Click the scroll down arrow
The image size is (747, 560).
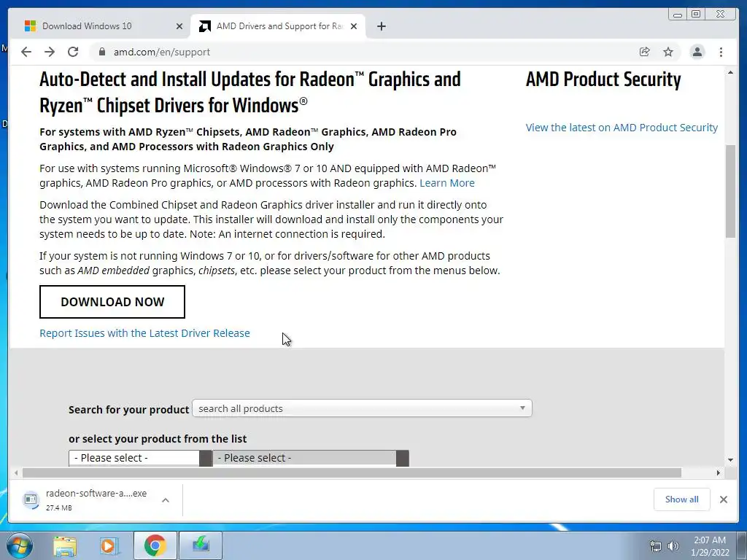[x=730, y=459]
